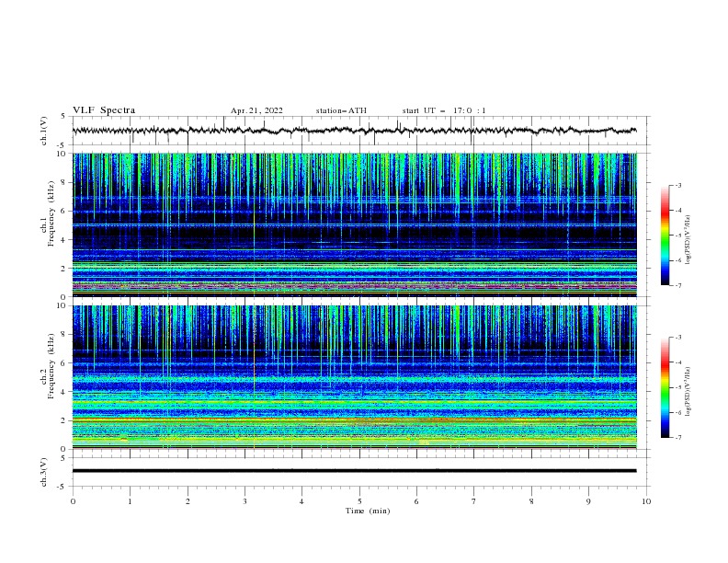This screenshot has width=728, height=563.
Task: Click the '-3' tick on ch.1 colorbar
Action: (678, 185)
